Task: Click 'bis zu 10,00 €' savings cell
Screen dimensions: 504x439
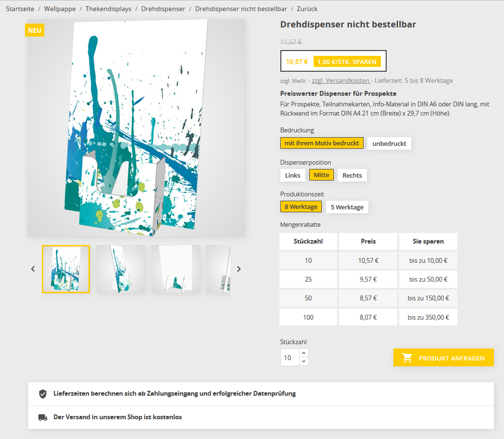Action: [428, 260]
